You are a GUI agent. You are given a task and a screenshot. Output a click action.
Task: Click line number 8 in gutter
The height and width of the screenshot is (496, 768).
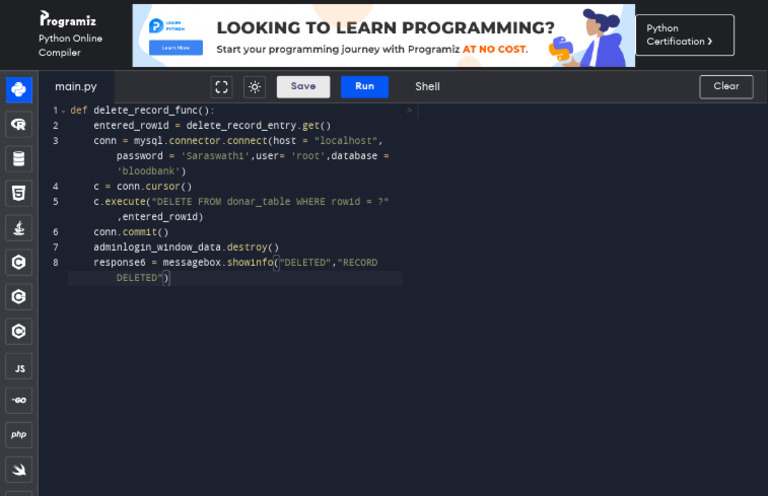tap(55, 262)
